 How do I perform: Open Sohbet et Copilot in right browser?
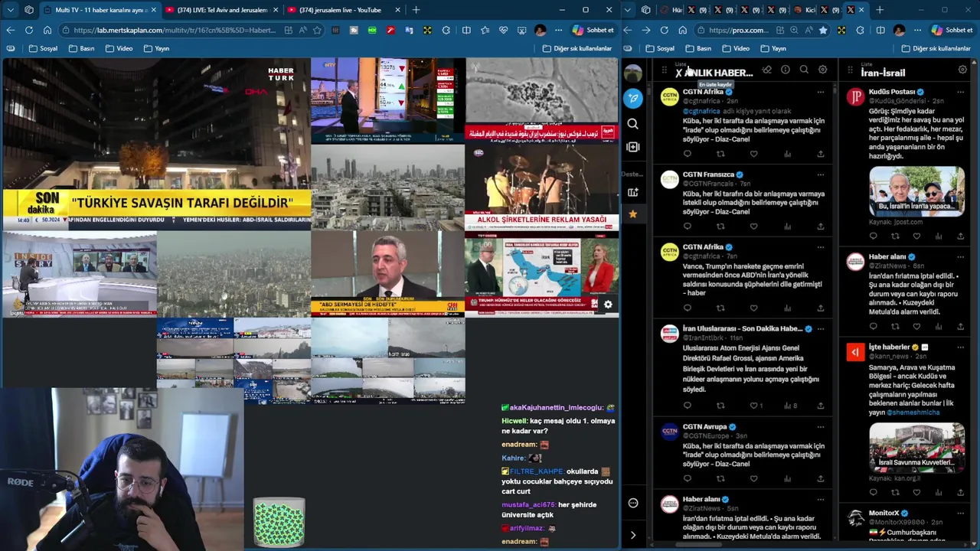[x=952, y=30]
